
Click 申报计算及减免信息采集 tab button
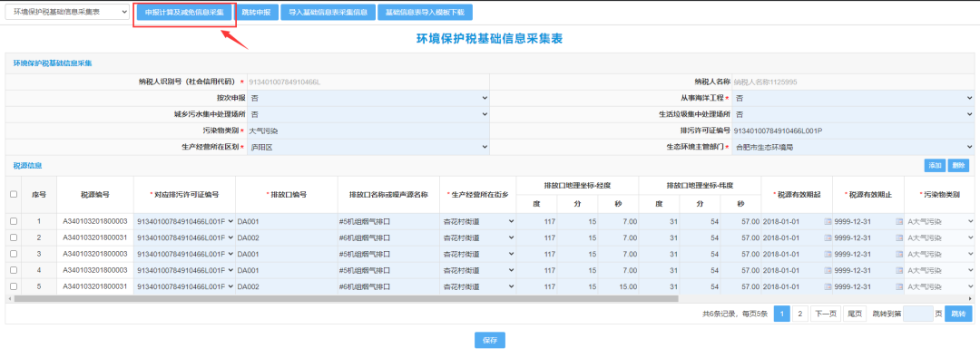[183, 13]
